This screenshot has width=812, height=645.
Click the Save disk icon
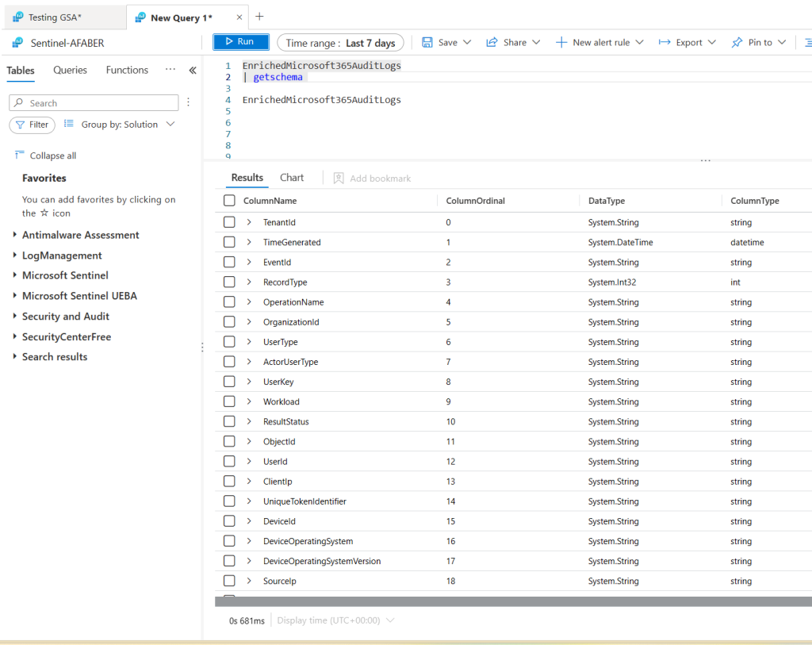coord(427,43)
